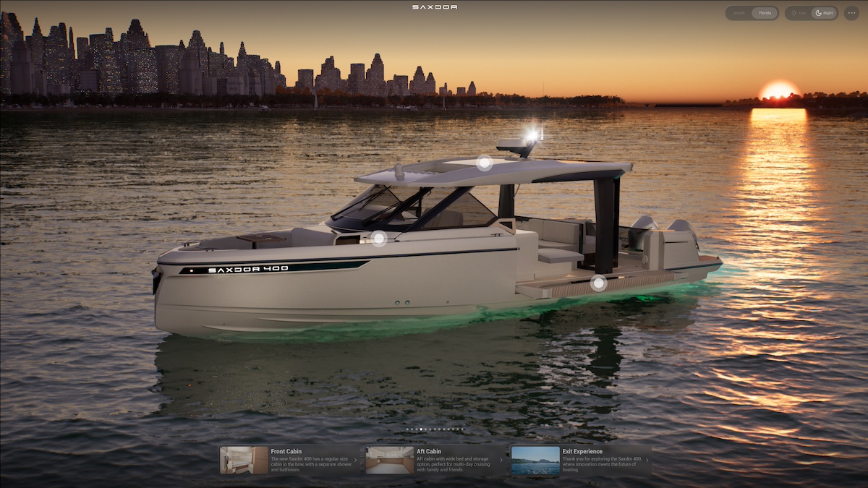Click the chevron on the Front Cabin card
Image resolution: width=868 pixels, height=488 pixels.
[x=355, y=460]
